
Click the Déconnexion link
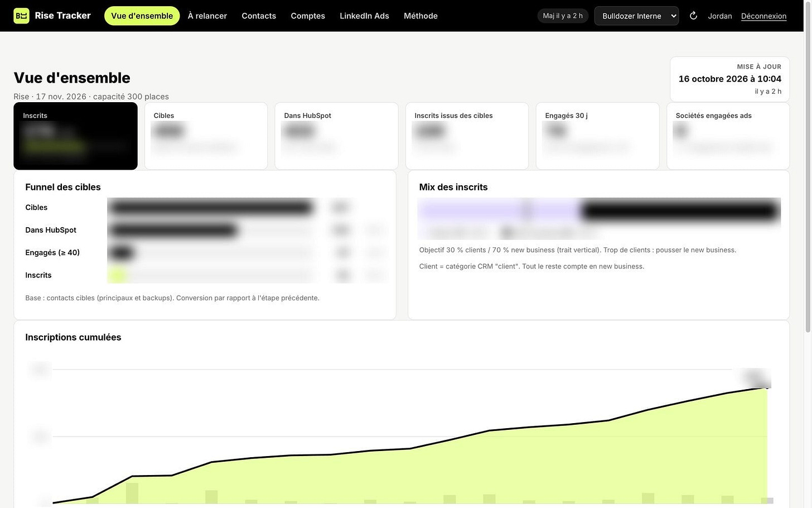click(763, 16)
